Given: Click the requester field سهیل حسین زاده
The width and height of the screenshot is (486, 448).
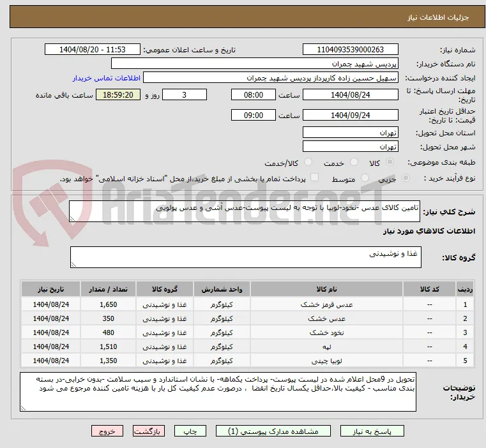Looking at the screenshot, I should pyautogui.click(x=271, y=78).
